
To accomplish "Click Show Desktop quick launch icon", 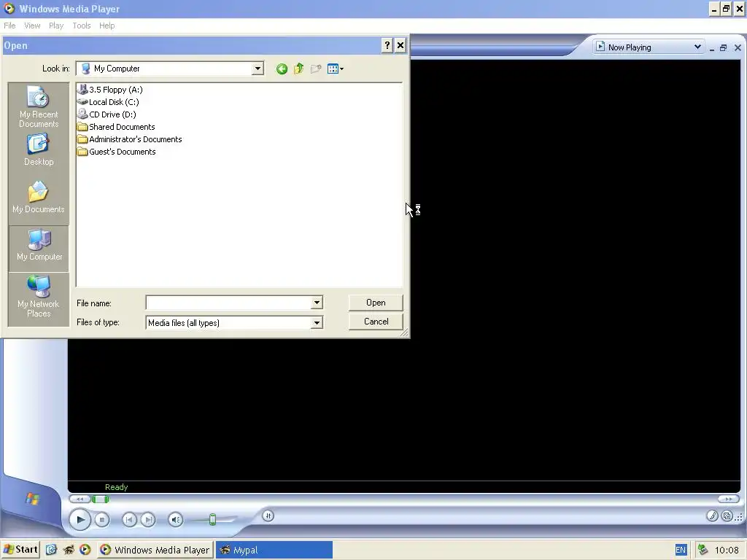I will 52,550.
